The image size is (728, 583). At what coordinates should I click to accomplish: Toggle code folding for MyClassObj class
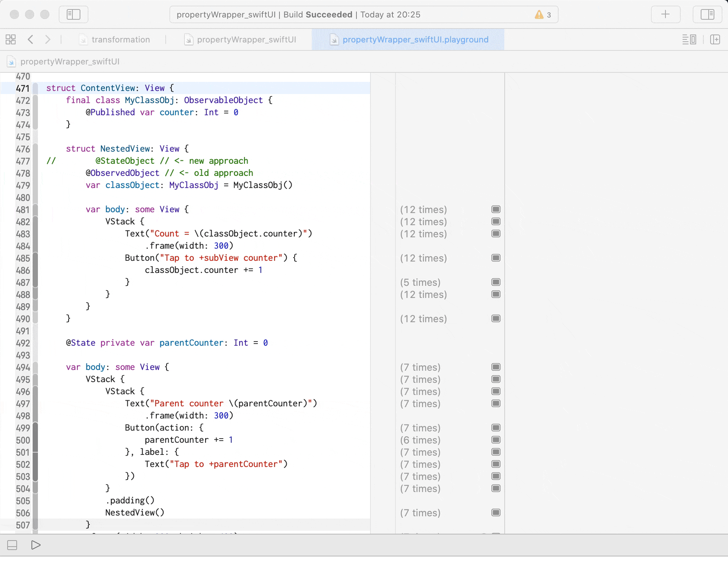click(37, 100)
